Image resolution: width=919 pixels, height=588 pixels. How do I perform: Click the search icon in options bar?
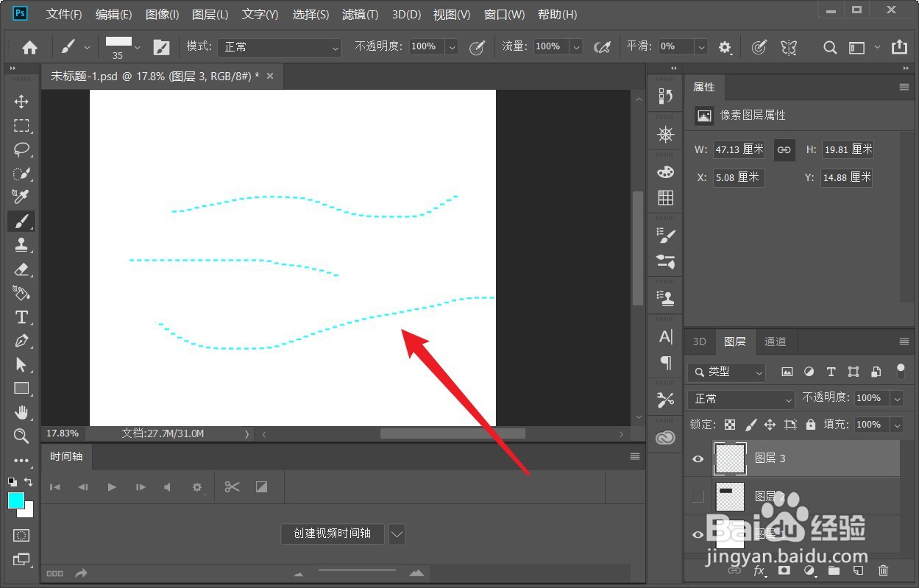[830, 47]
